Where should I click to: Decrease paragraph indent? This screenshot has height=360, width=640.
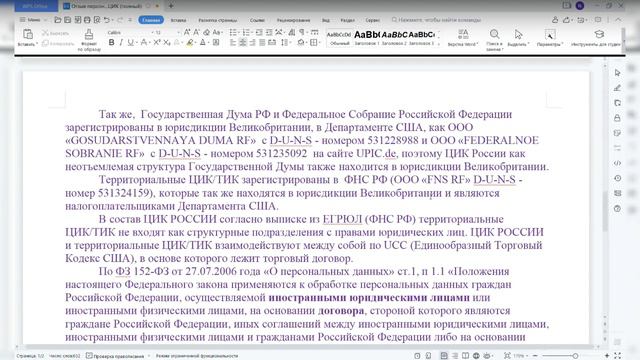point(259,32)
